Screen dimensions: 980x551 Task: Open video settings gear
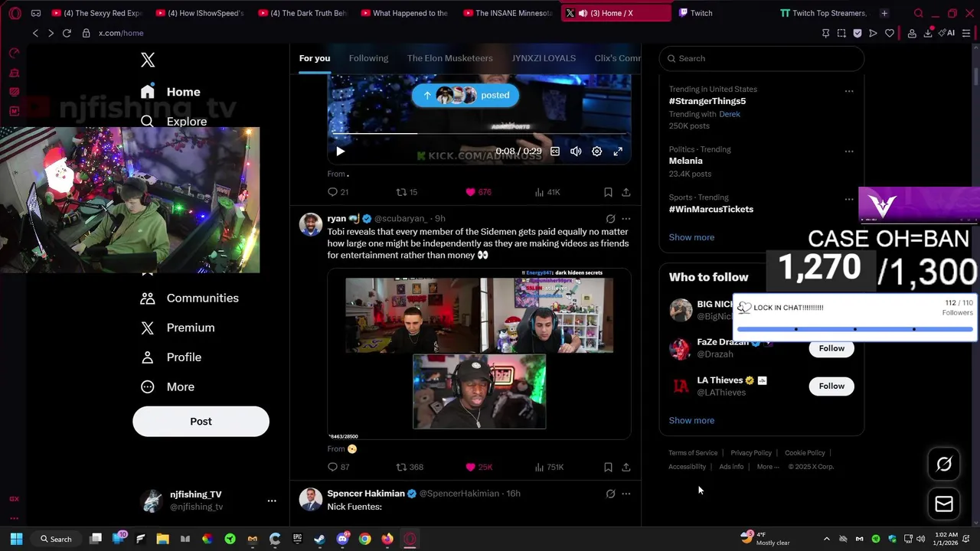pos(596,152)
